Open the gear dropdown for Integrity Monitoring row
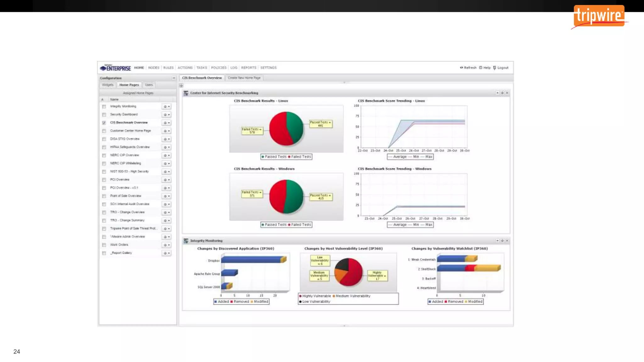Viewport: 644px width, 362px height. coord(166,107)
